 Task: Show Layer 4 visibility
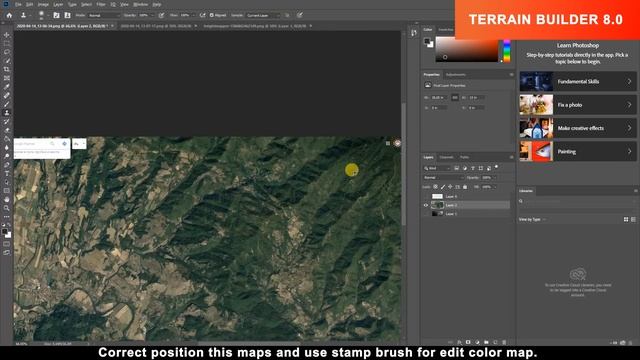click(425, 196)
